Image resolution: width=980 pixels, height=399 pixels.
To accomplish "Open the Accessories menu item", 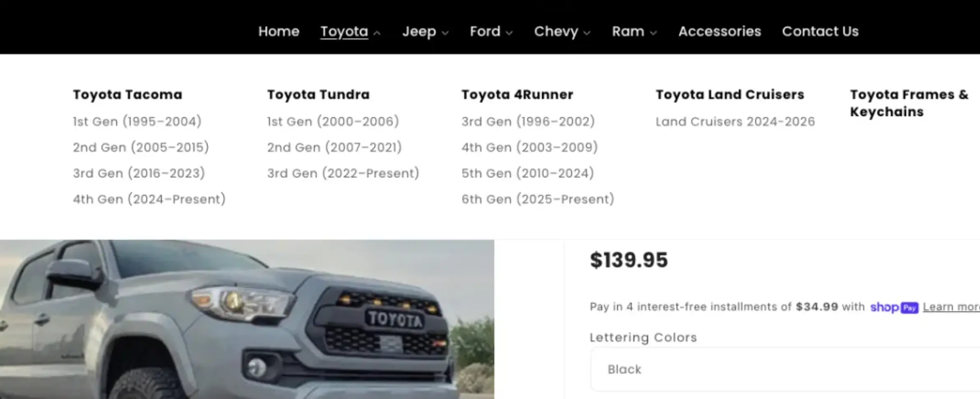I will (x=719, y=32).
